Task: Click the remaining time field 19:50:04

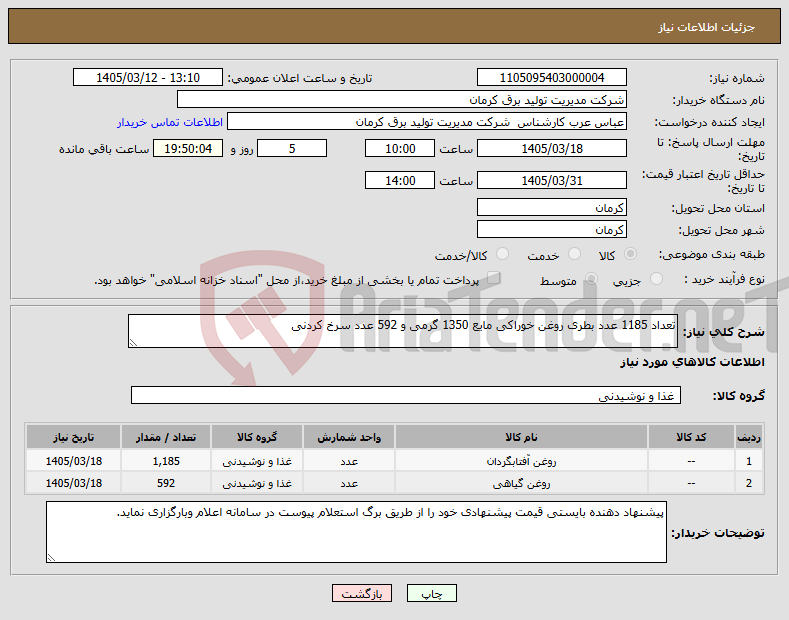Action: click(x=188, y=148)
